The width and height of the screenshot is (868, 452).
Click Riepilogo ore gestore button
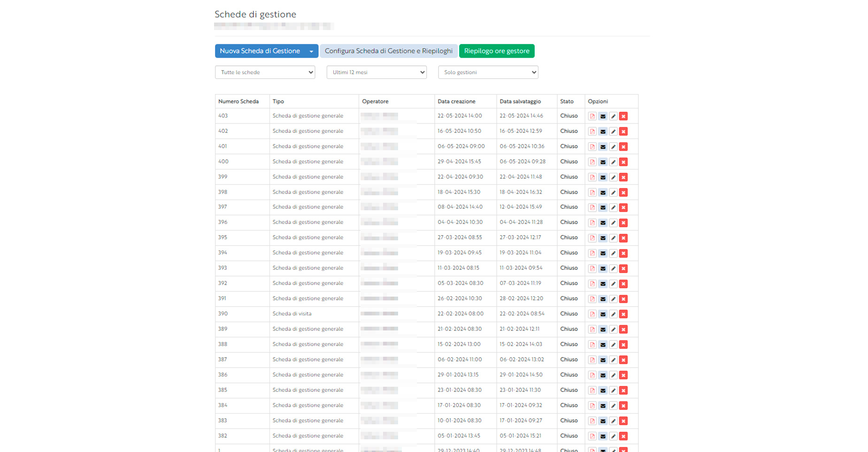click(497, 51)
